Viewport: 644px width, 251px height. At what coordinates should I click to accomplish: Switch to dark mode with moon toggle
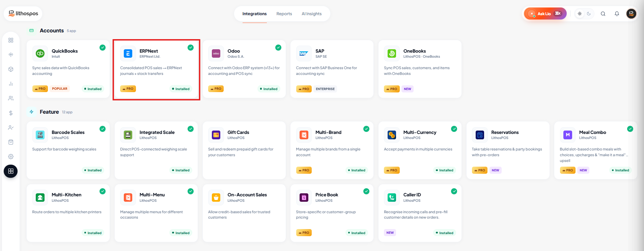pos(589,14)
